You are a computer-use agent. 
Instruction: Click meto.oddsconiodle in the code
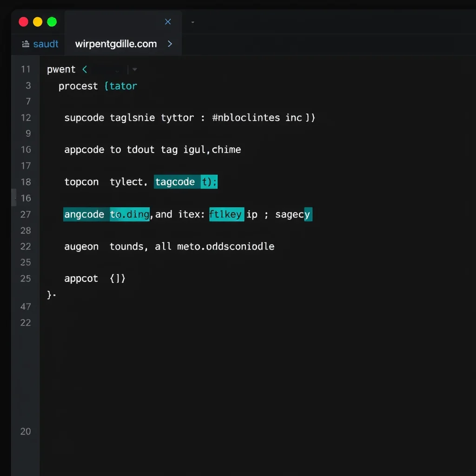pyautogui.click(x=225, y=246)
